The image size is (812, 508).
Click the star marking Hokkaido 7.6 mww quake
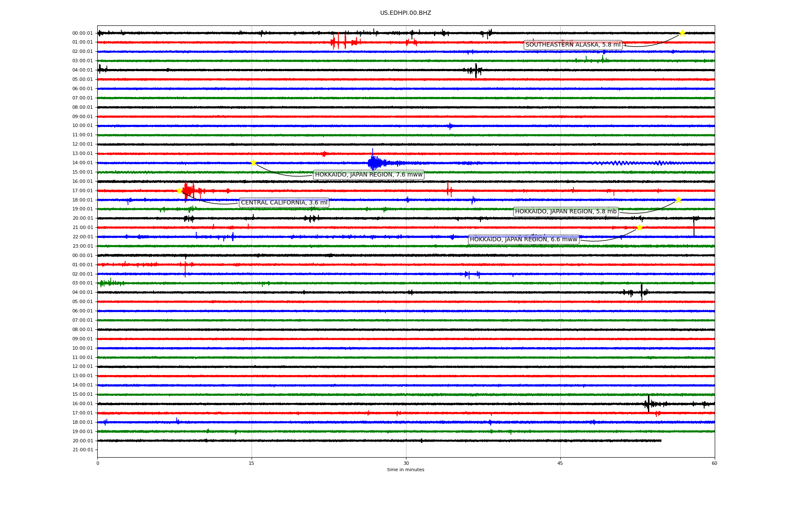point(253,163)
